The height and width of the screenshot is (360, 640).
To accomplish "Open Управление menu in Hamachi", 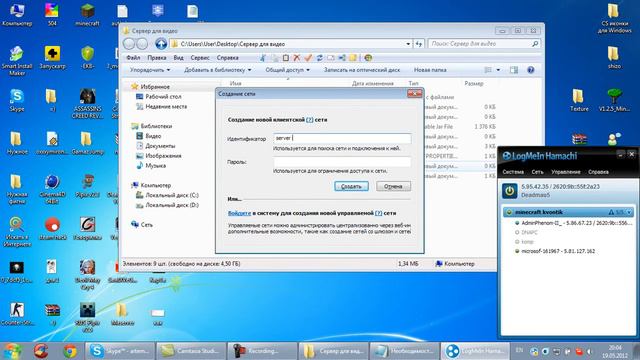I will click(x=566, y=172).
